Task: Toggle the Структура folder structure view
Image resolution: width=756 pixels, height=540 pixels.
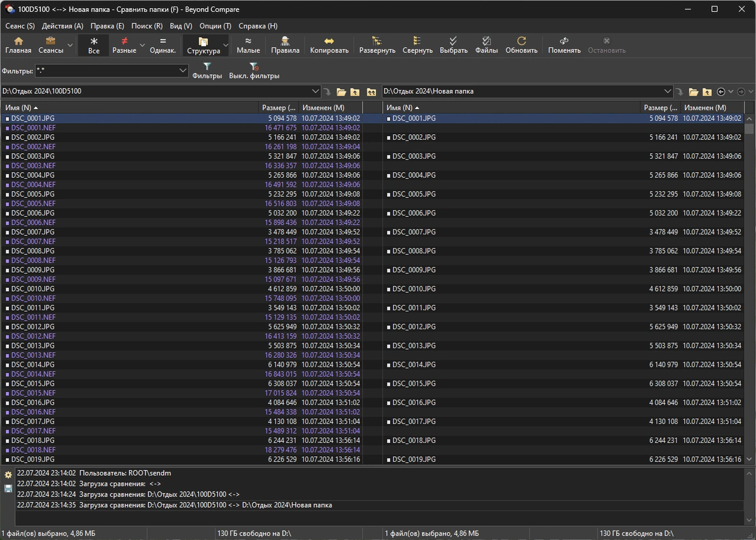Action: (x=203, y=45)
